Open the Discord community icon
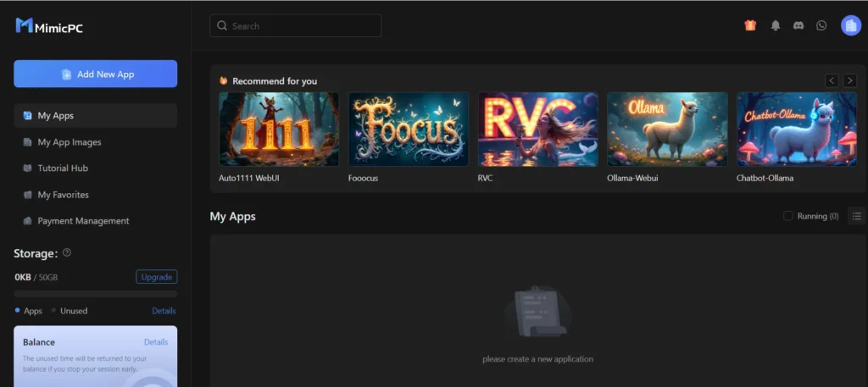This screenshot has height=387, width=868. pos(798,25)
